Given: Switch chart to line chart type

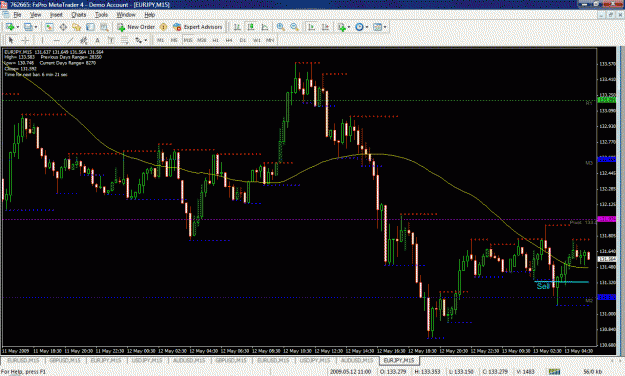Looking at the screenshot, I should (x=265, y=27).
